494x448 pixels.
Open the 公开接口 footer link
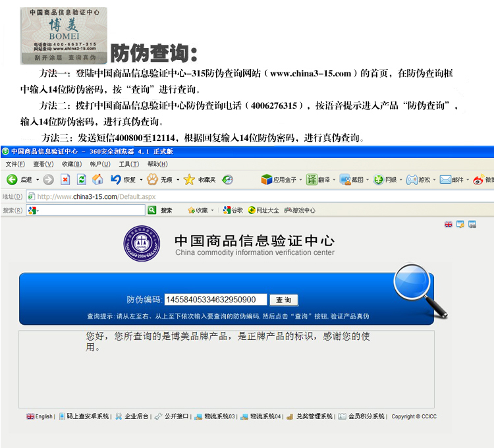click(x=171, y=416)
